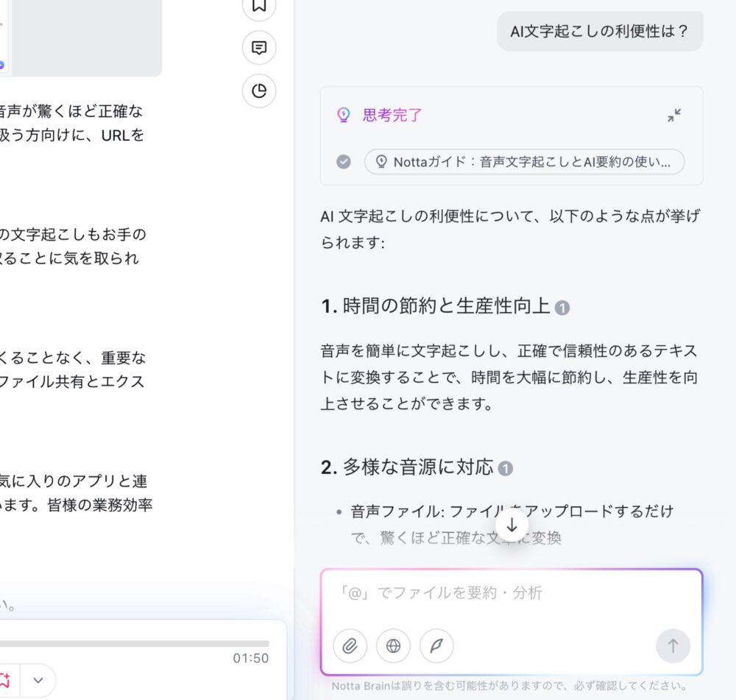This screenshot has height=700, width=736.
Task: Click the bookmark icon in the side toolbar
Action: coord(258,6)
